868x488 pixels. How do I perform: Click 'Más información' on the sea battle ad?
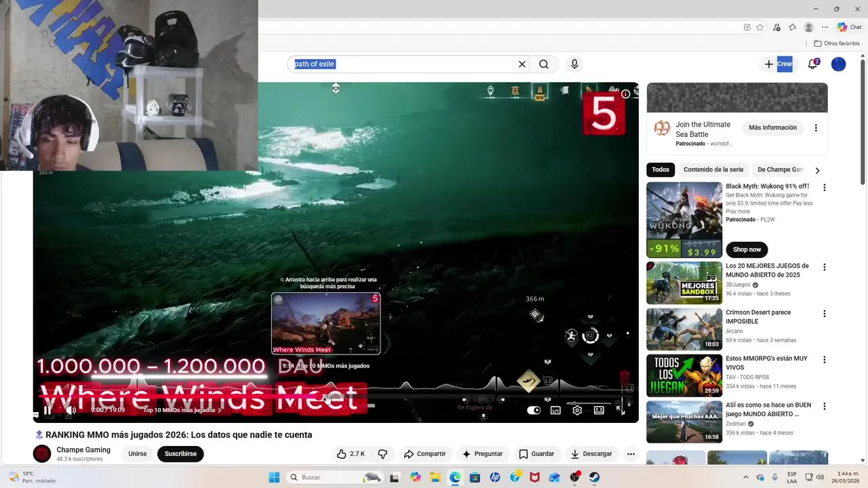pos(773,127)
